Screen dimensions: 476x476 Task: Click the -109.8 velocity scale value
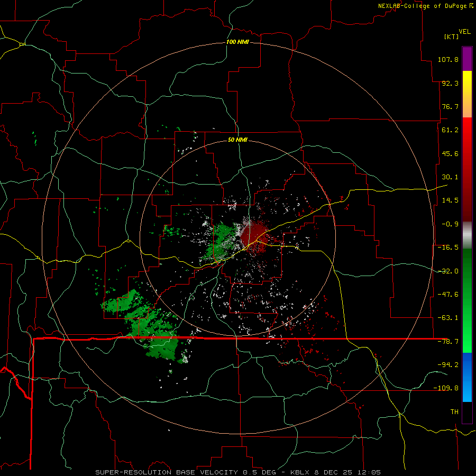tap(446, 388)
